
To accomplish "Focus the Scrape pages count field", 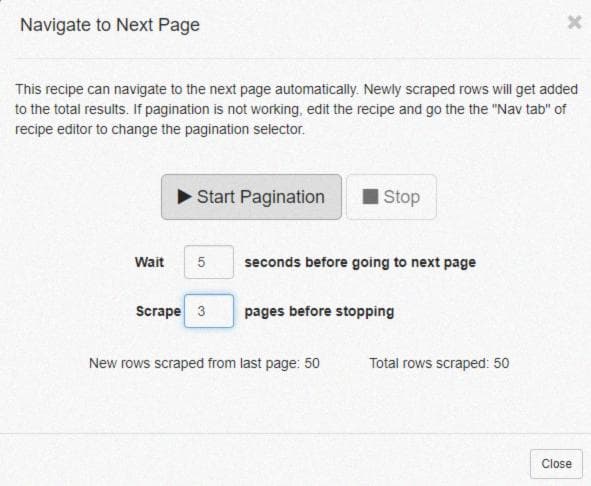I will tap(209, 311).
